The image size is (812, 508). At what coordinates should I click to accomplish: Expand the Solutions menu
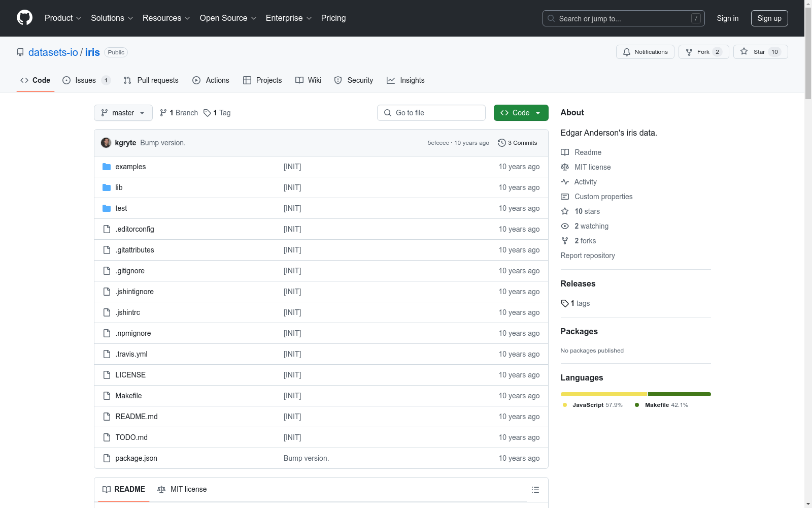(x=112, y=18)
